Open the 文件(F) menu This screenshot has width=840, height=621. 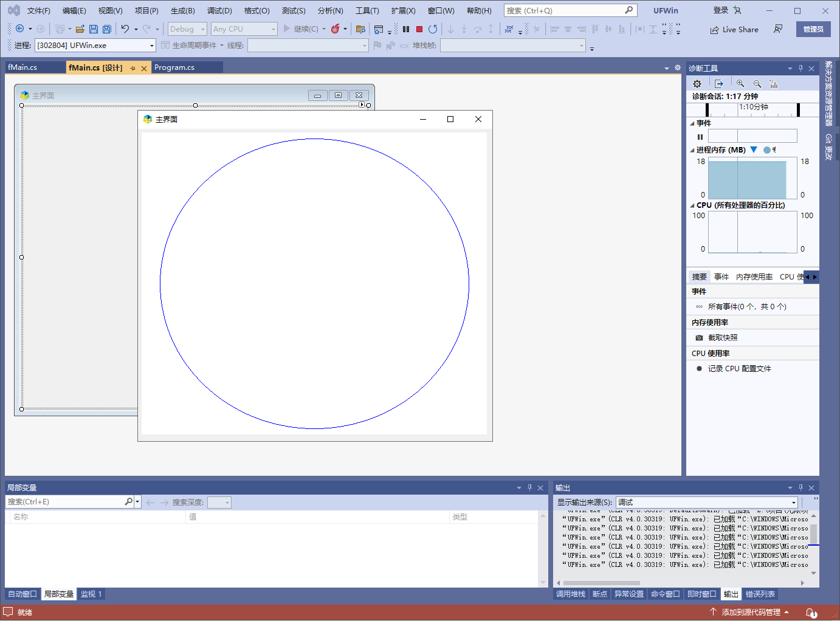tap(39, 11)
